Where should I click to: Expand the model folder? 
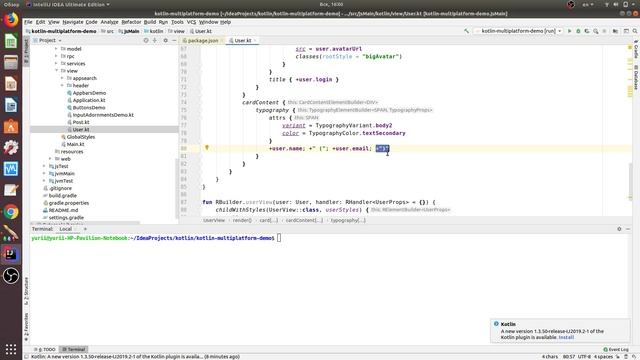pyautogui.click(x=56, y=49)
